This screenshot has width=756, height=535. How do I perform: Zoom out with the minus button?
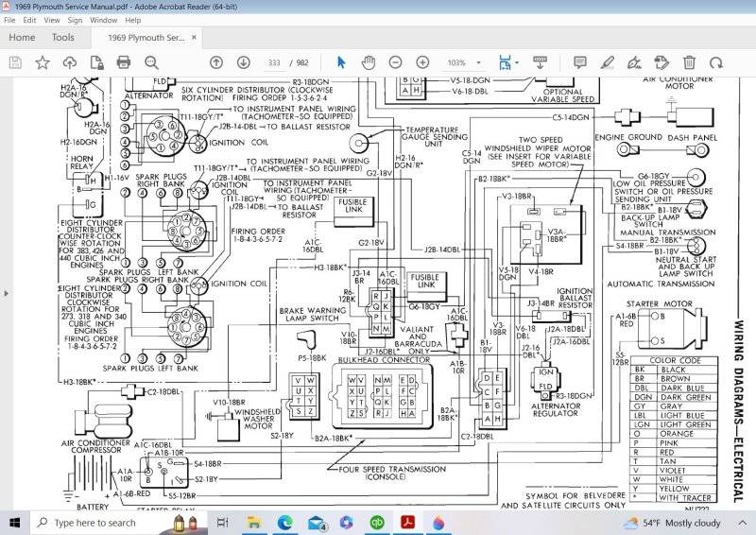point(395,62)
